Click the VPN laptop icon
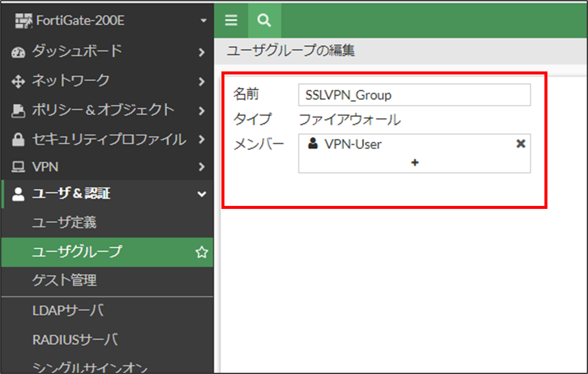This screenshot has height=374, width=588. tap(18, 167)
